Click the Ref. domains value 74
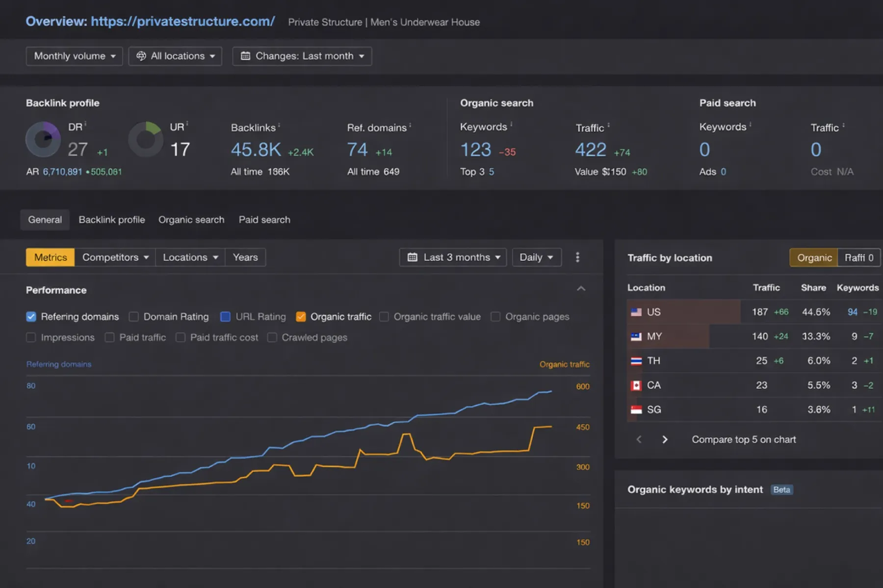The image size is (883, 588). [x=357, y=150]
